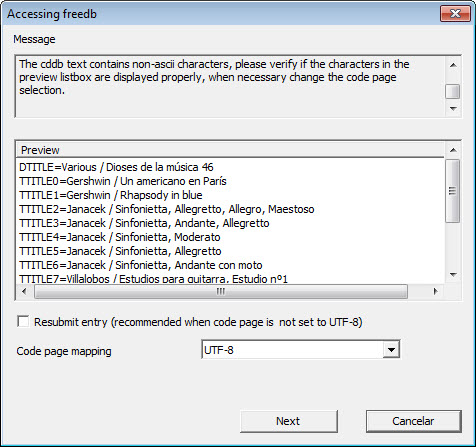Enable the Resubmit entry checkbox
476x447 pixels.
point(23,322)
